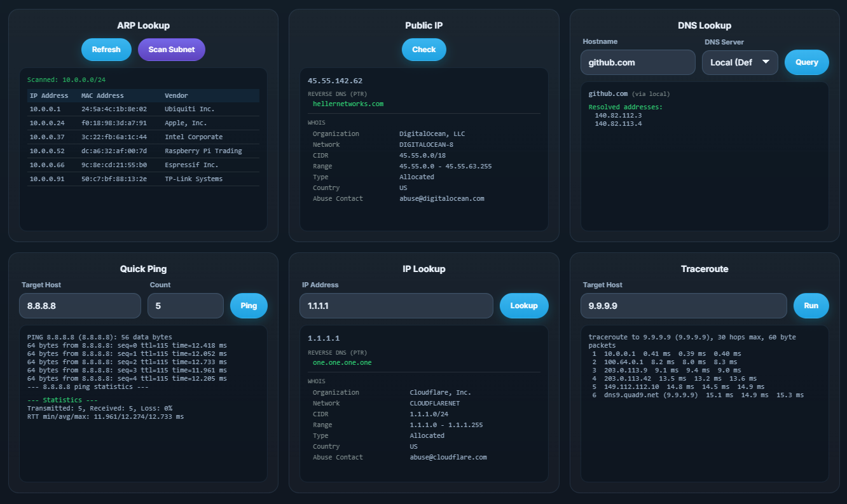
Task: Select the one.one.one.one reverse DNS entry
Action: (x=342, y=362)
